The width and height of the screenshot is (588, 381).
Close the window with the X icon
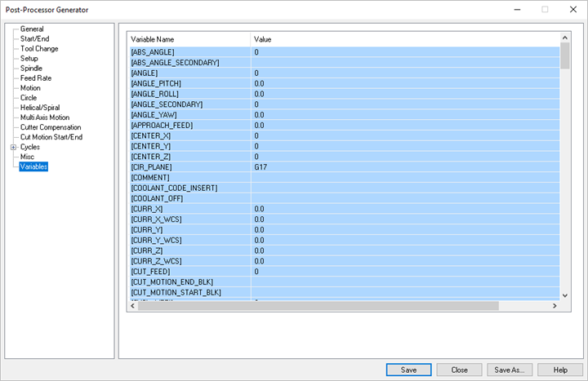[573, 10]
